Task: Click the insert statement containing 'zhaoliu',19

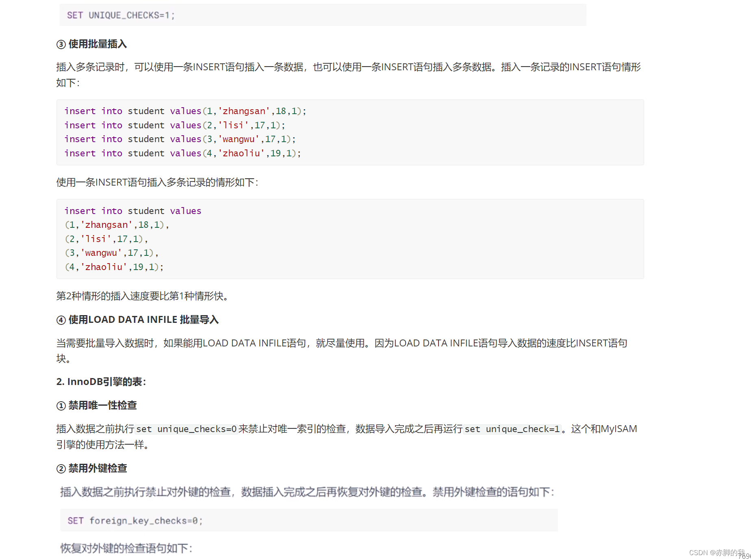Action: click(182, 153)
